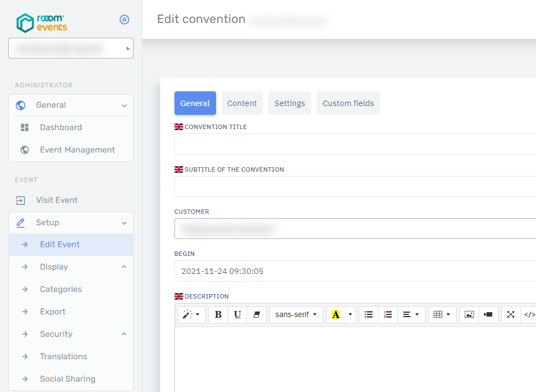The width and height of the screenshot is (536, 392).
Task: Click the Dashboard grid icon
Action: coord(25,127)
